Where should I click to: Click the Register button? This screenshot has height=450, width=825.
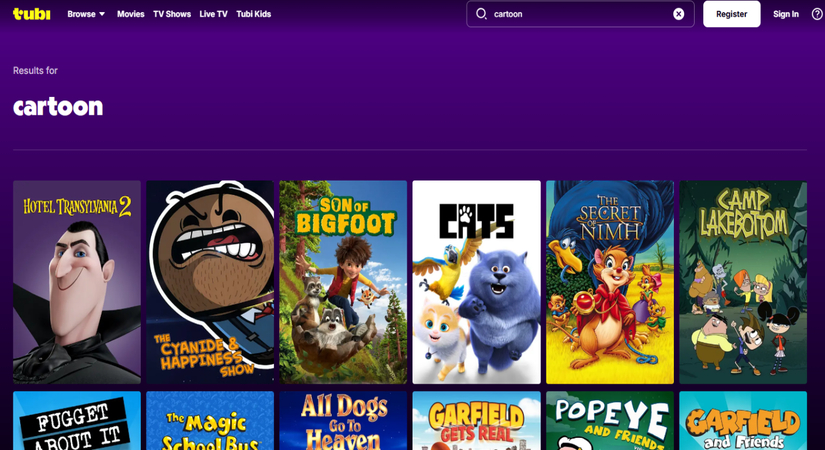[731, 14]
